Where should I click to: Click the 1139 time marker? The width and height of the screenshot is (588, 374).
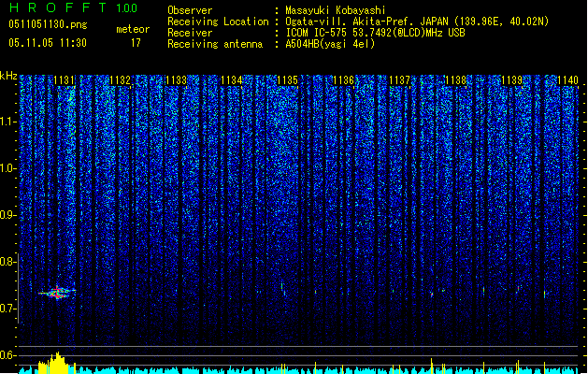tap(511, 80)
